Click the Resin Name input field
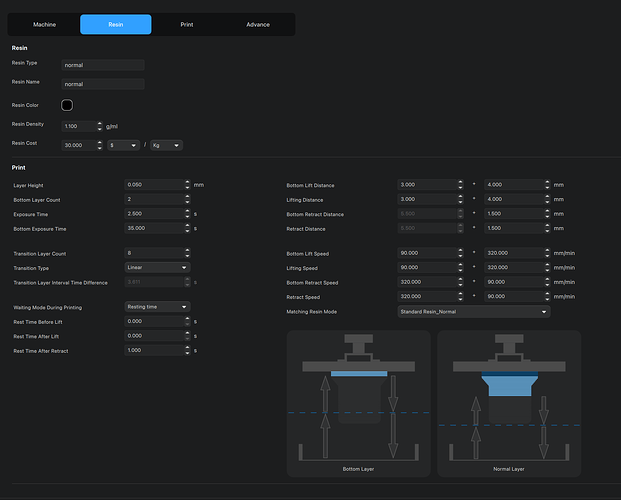621x500 pixels. point(103,84)
